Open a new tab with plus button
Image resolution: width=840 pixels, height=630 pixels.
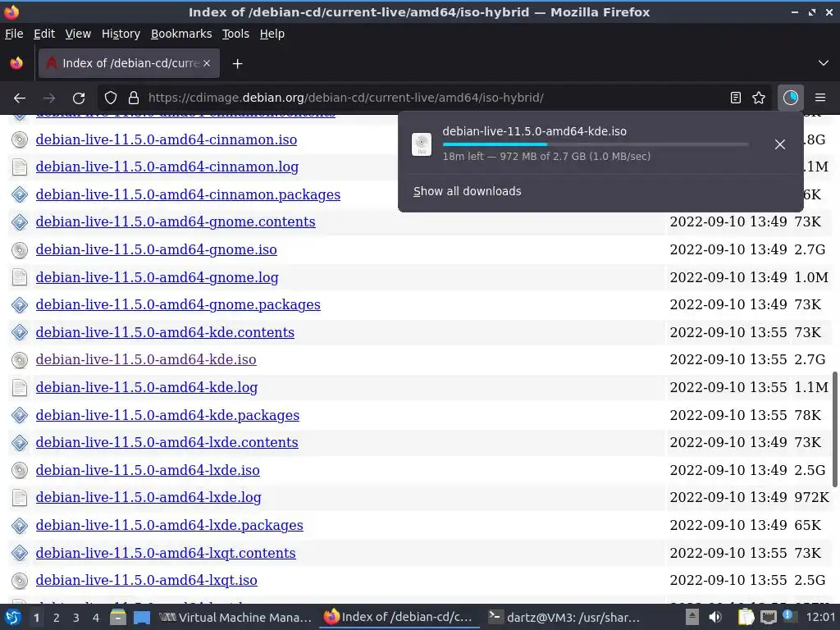point(237,64)
